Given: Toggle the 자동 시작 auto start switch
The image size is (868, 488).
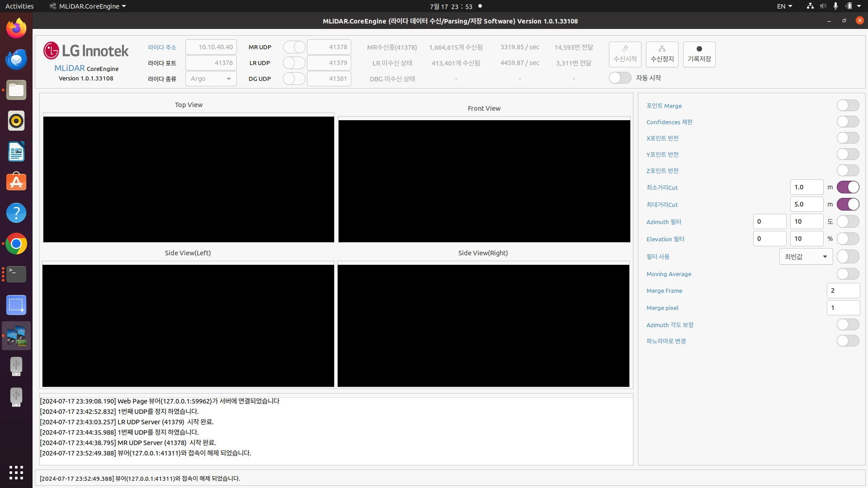Looking at the screenshot, I should 620,78.
